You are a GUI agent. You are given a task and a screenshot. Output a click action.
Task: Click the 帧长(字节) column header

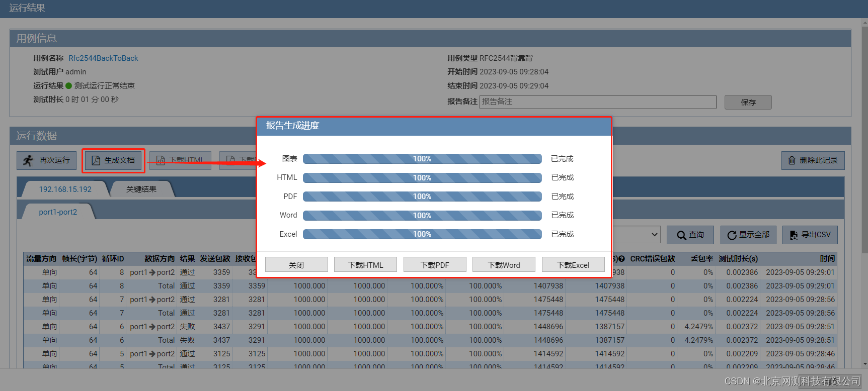[80, 259]
